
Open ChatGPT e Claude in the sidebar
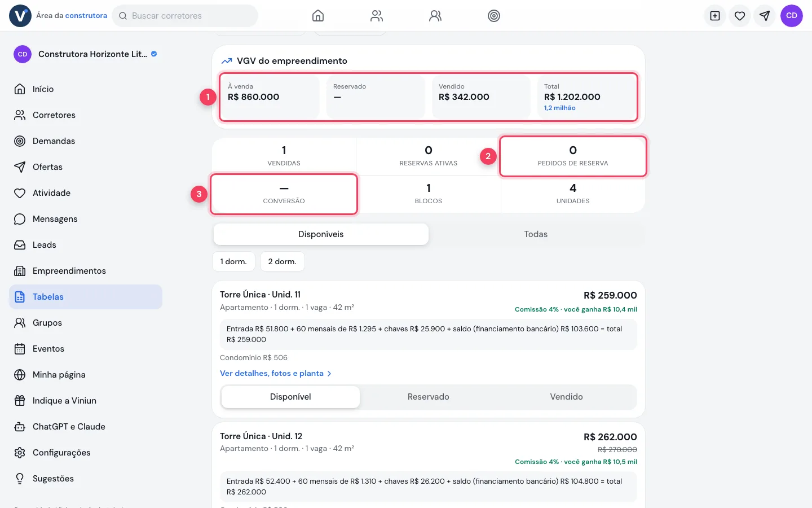click(x=86, y=427)
